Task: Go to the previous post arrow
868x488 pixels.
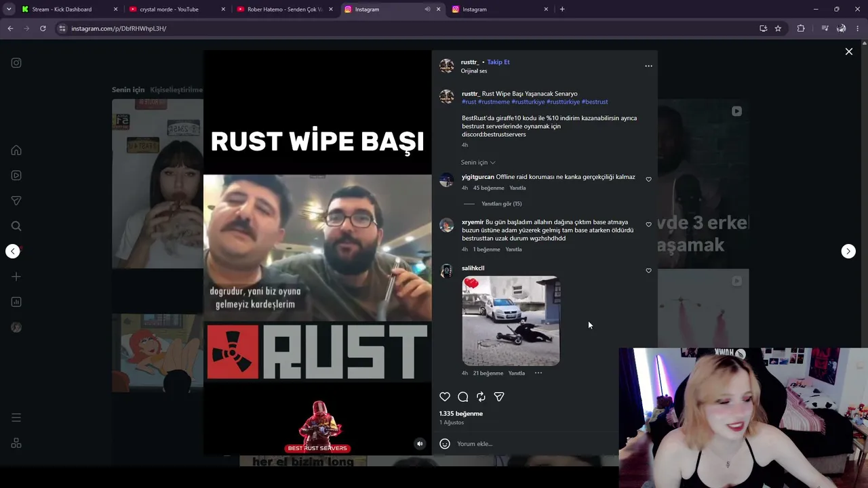Action: click(13, 251)
